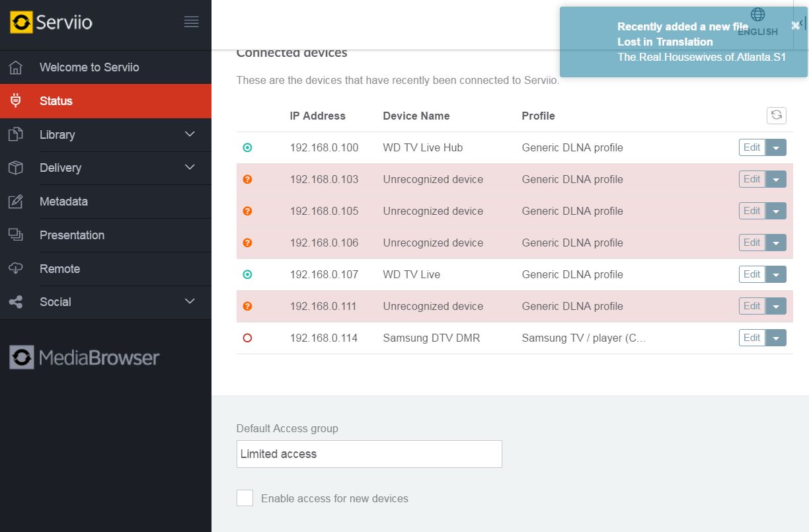The width and height of the screenshot is (809, 532).
Task: Click the Default Access group field
Action: click(x=369, y=454)
